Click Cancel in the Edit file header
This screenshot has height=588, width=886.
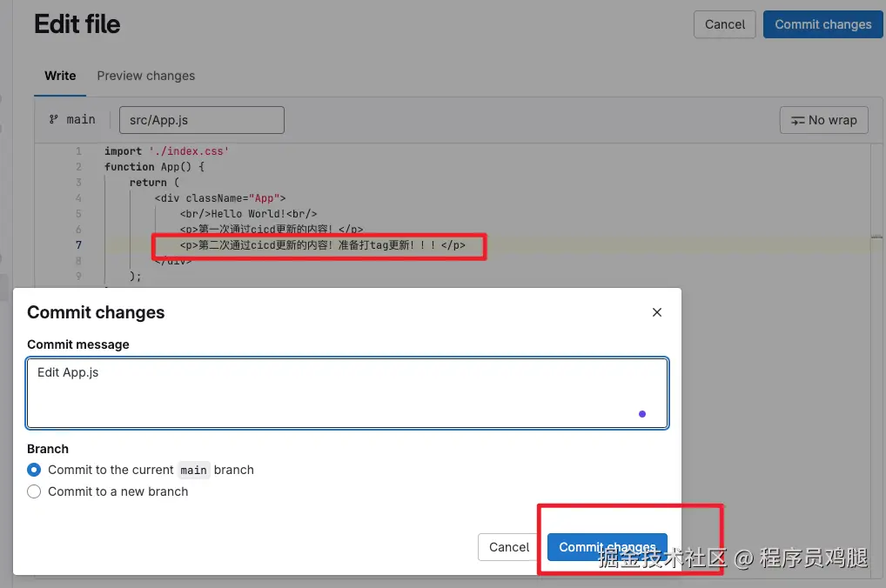724,24
